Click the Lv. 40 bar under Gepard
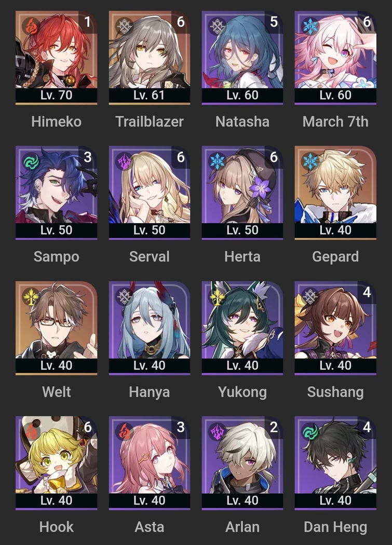 335,230
